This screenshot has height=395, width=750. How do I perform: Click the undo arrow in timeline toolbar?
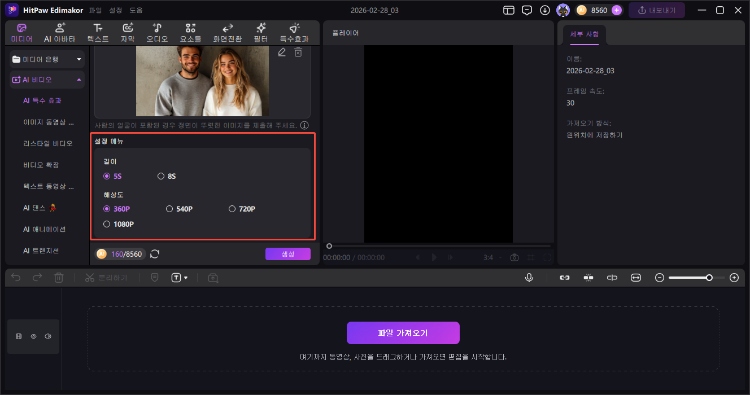[x=16, y=277]
